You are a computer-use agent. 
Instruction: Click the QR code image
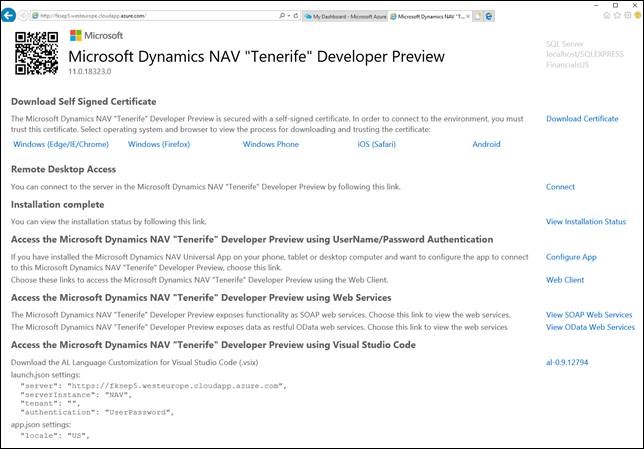[x=37, y=52]
